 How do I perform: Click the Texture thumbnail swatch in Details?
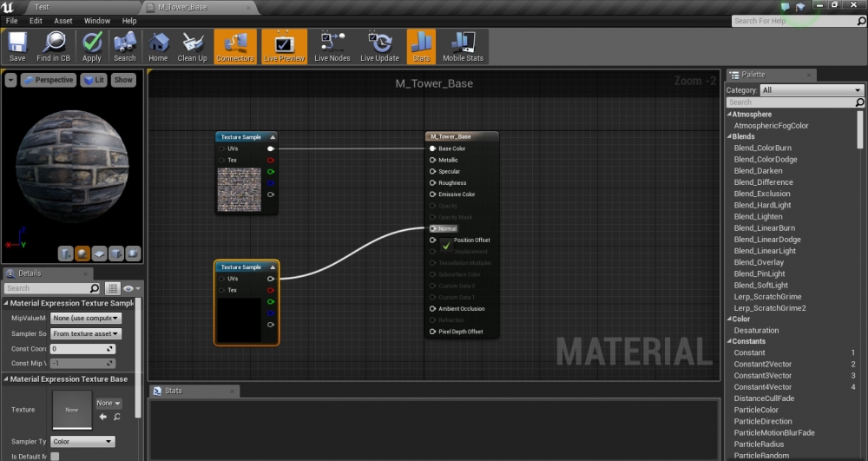click(72, 409)
